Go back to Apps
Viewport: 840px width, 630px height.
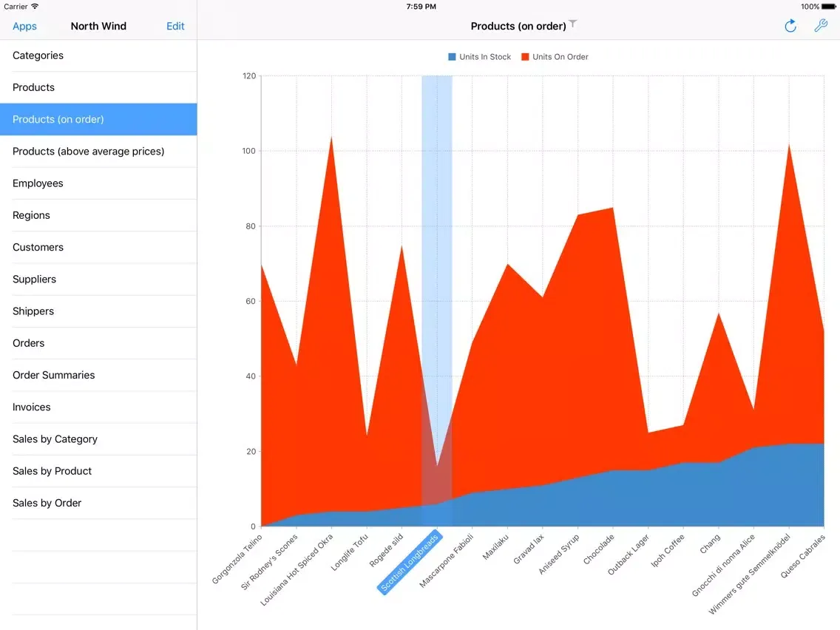[24, 27]
